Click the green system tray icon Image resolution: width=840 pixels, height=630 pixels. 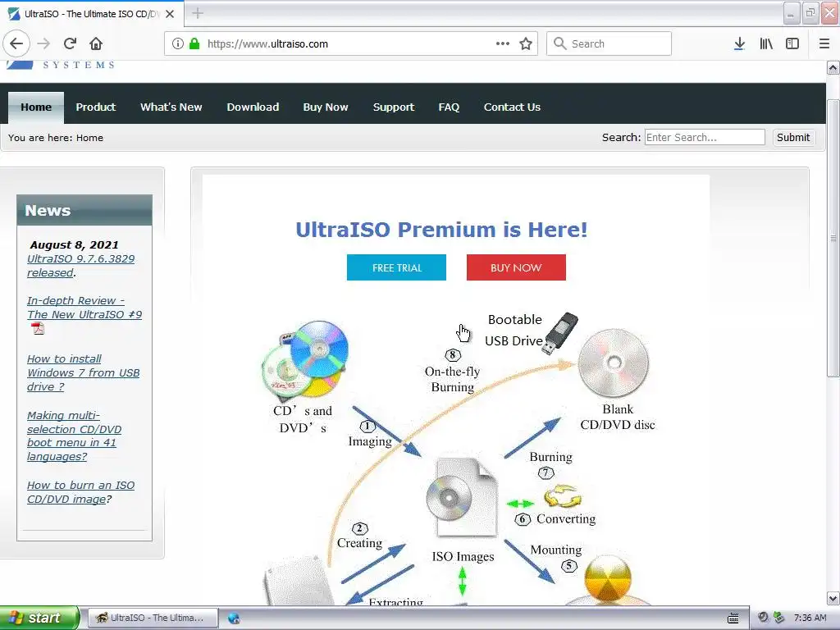(x=778, y=618)
